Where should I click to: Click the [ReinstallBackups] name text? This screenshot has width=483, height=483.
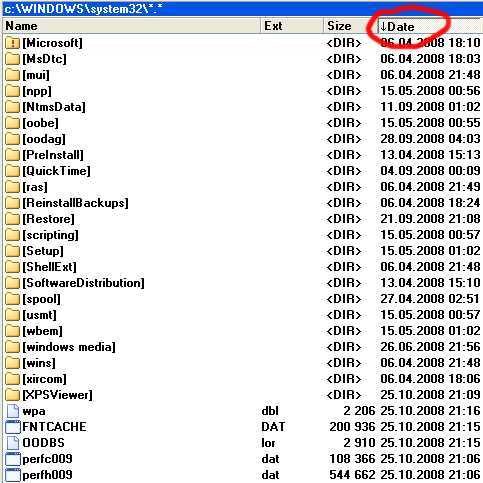coord(75,203)
